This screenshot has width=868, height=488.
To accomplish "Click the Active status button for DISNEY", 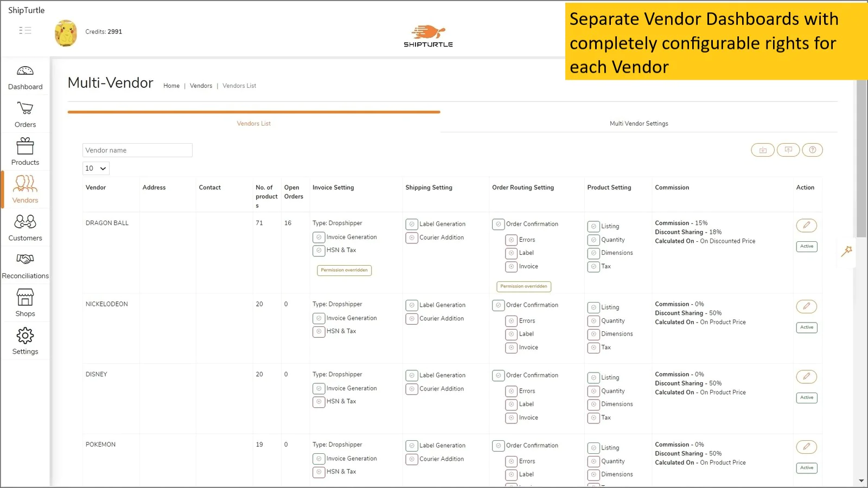I will [x=807, y=397].
